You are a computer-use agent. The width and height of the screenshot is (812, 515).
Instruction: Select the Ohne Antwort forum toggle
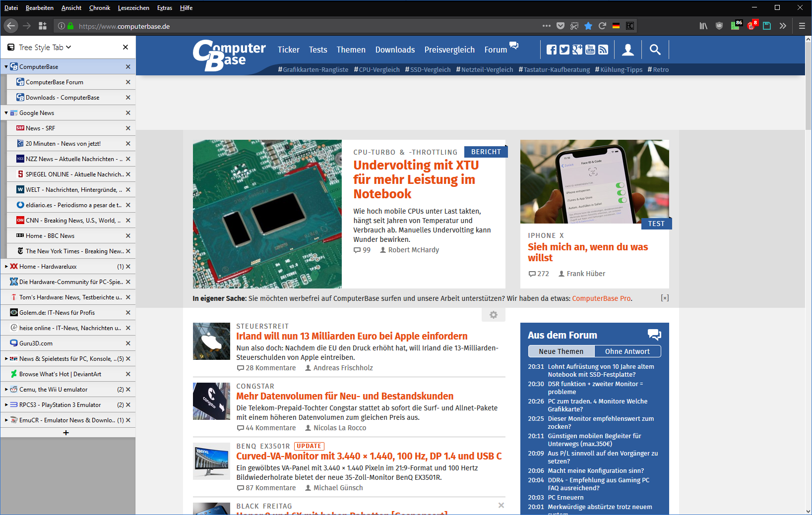(x=627, y=351)
